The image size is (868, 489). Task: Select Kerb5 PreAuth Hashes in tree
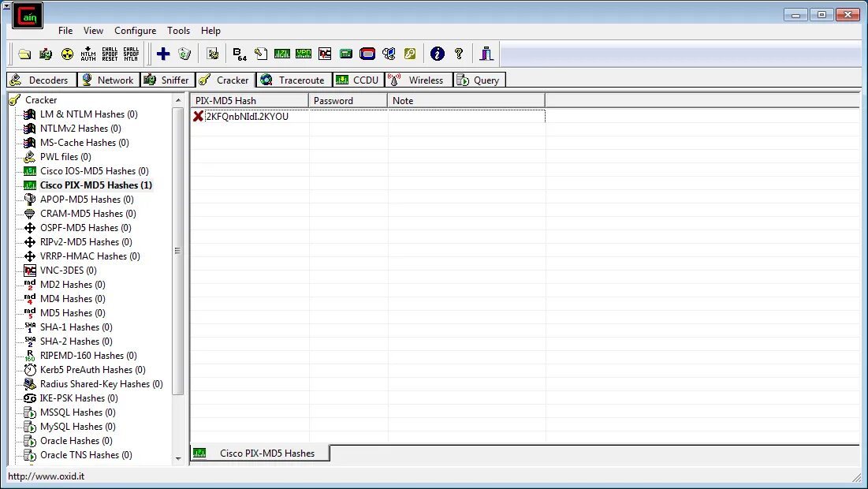point(92,370)
